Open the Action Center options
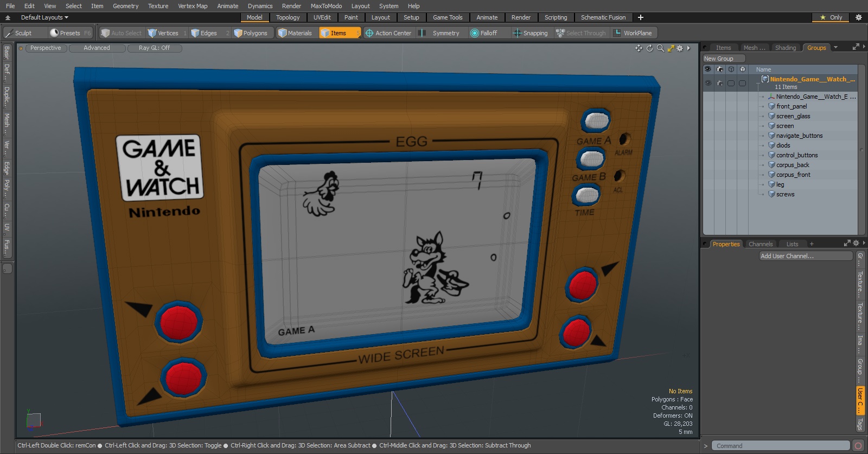This screenshot has width=868, height=454. point(388,33)
